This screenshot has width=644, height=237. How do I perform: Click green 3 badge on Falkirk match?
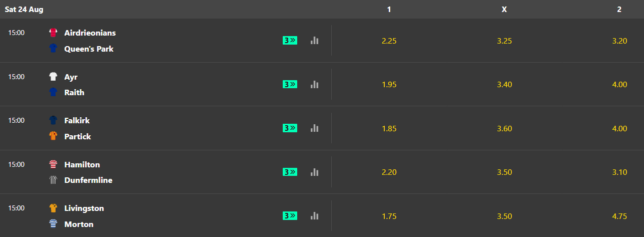(290, 128)
